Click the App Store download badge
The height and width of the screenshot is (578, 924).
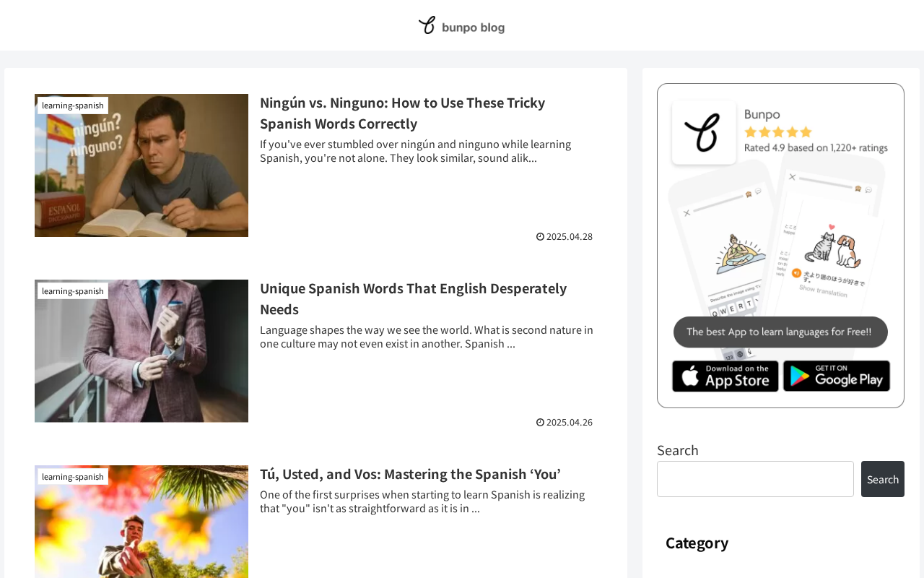coord(725,376)
